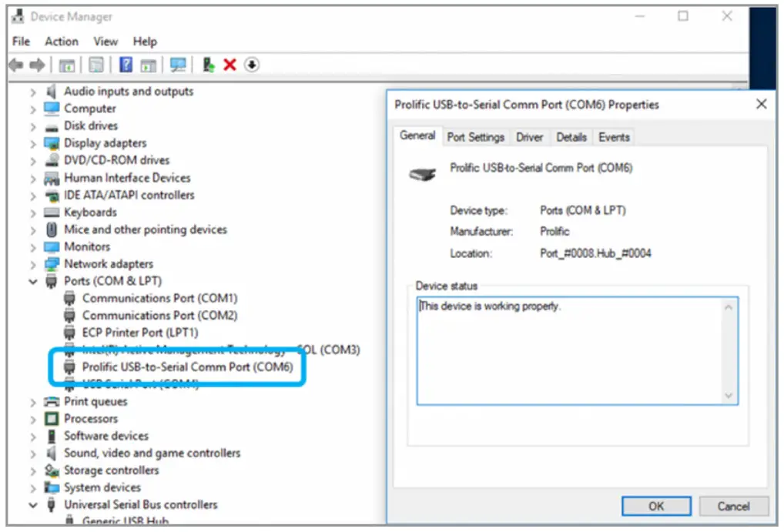
Task: Expand the Monitors node chevron
Action: pyautogui.click(x=33, y=247)
